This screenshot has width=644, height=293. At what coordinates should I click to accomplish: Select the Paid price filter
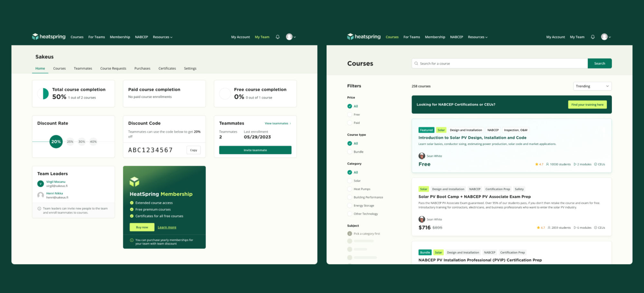(350, 123)
